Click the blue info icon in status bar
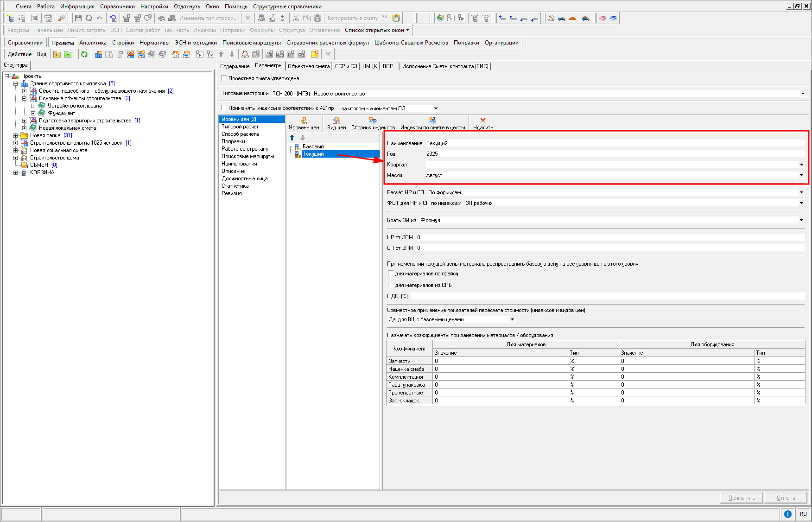The width and height of the screenshot is (812, 522). point(787,514)
